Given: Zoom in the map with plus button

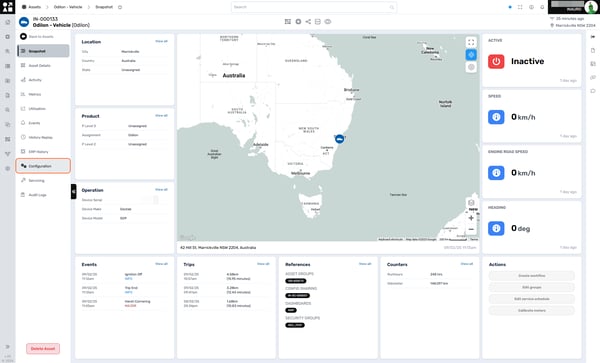Looking at the screenshot, I should point(471,218).
